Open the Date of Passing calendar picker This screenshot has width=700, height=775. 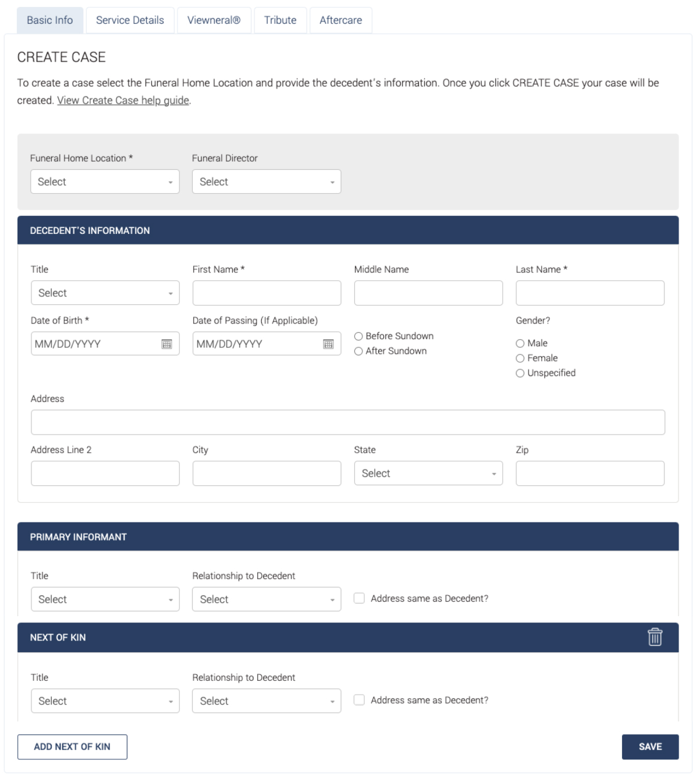(328, 344)
